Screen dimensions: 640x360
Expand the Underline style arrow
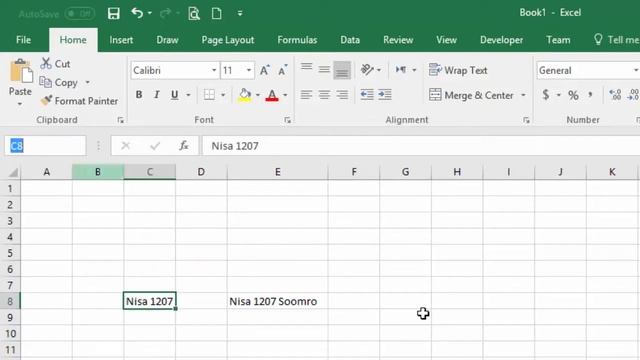point(188,95)
